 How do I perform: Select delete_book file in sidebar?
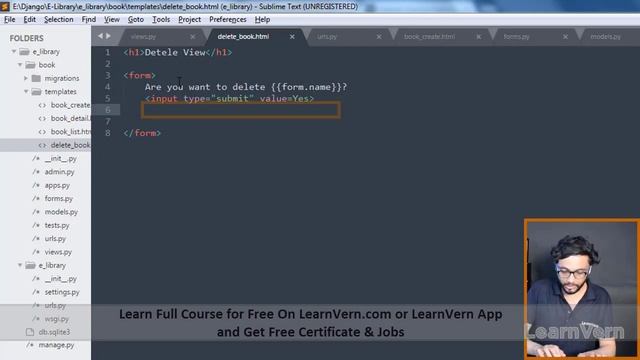point(71,145)
